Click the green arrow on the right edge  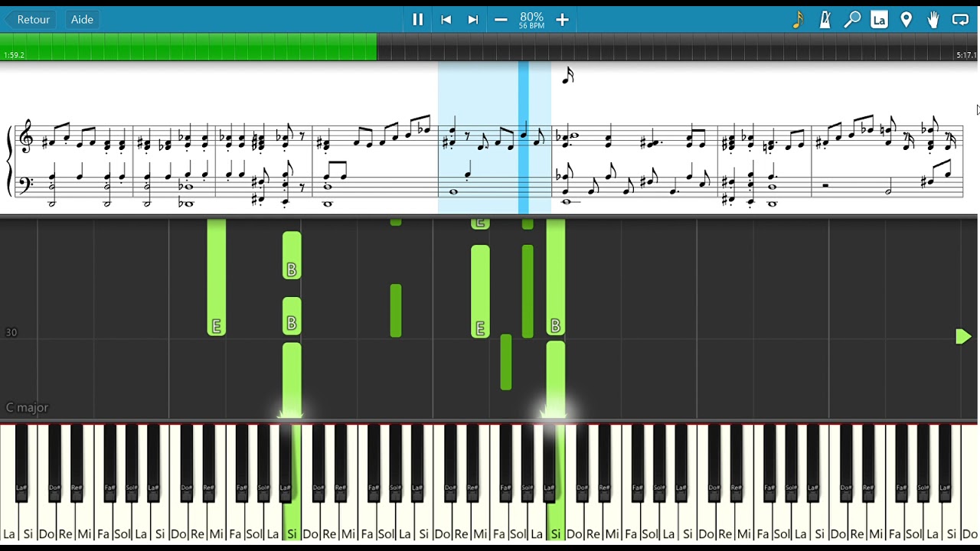(x=963, y=337)
